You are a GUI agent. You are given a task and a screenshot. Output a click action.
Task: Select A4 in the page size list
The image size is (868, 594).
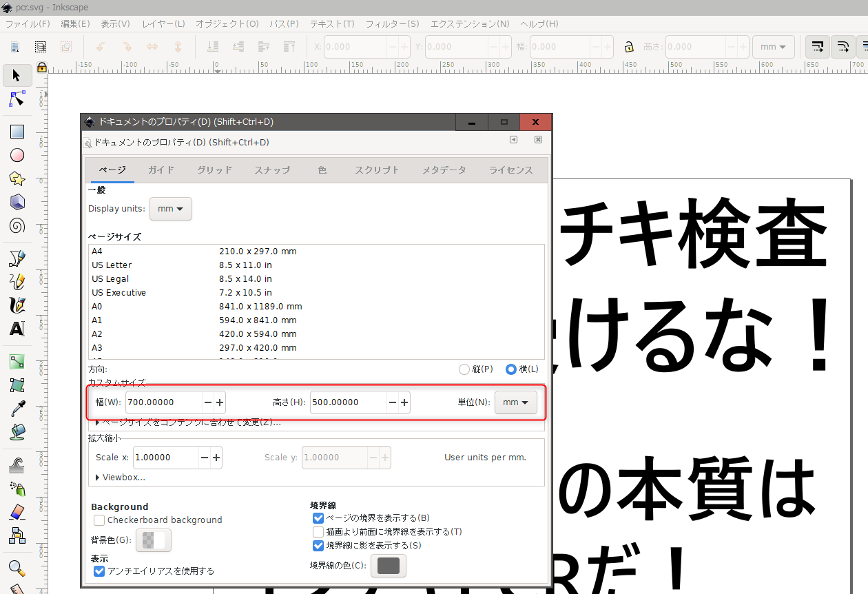coord(97,252)
